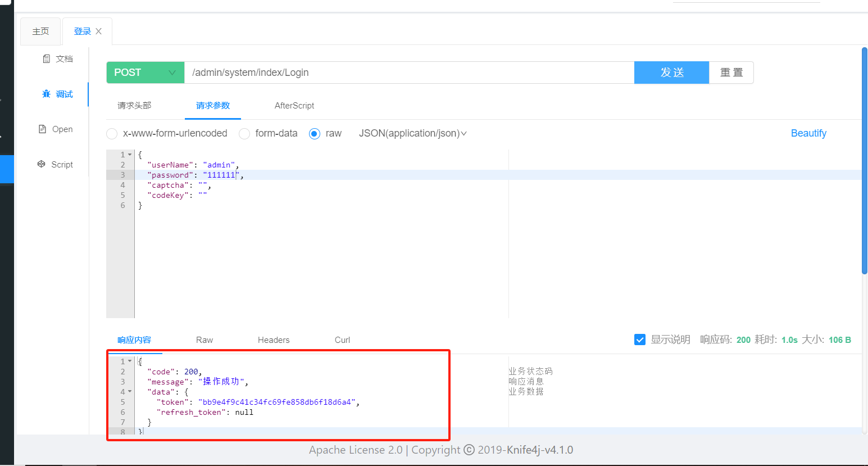Screen dimensions: 868x466
Task: Click the Open sidebar file icon
Action: (42, 129)
